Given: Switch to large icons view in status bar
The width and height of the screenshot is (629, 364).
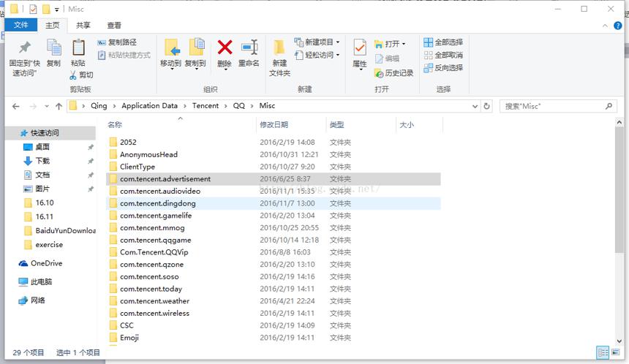Looking at the screenshot, I should coord(615,353).
